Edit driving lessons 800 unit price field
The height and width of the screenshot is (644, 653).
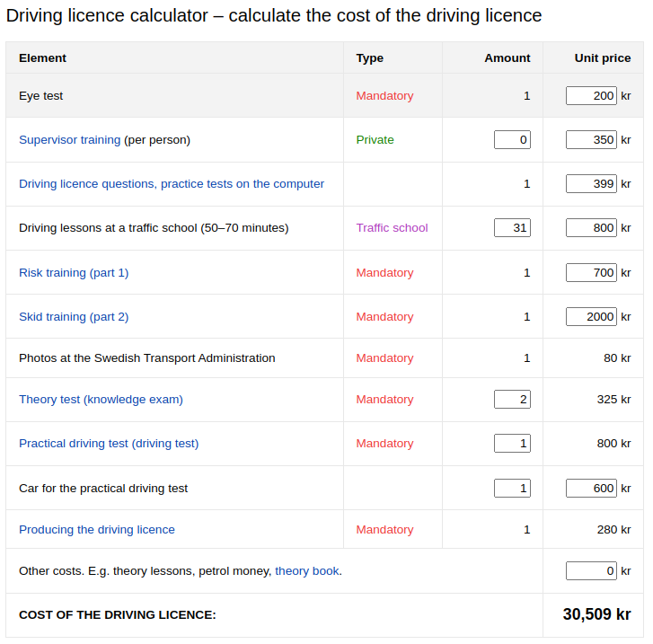(x=591, y=228)
